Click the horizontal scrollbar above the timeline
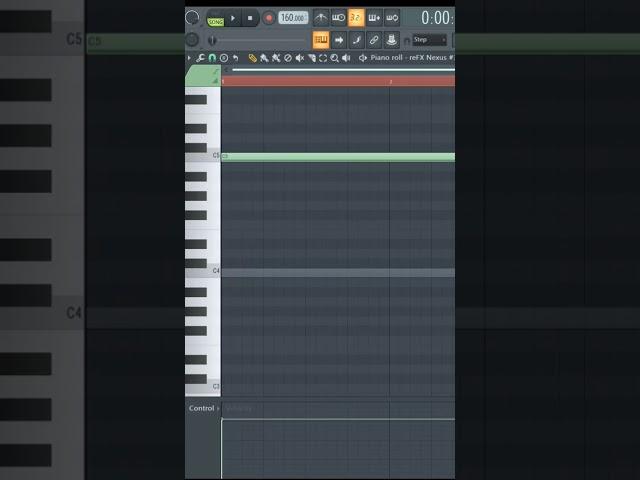Viewport: 640px width, 480px height. click(x=343, y=70)
